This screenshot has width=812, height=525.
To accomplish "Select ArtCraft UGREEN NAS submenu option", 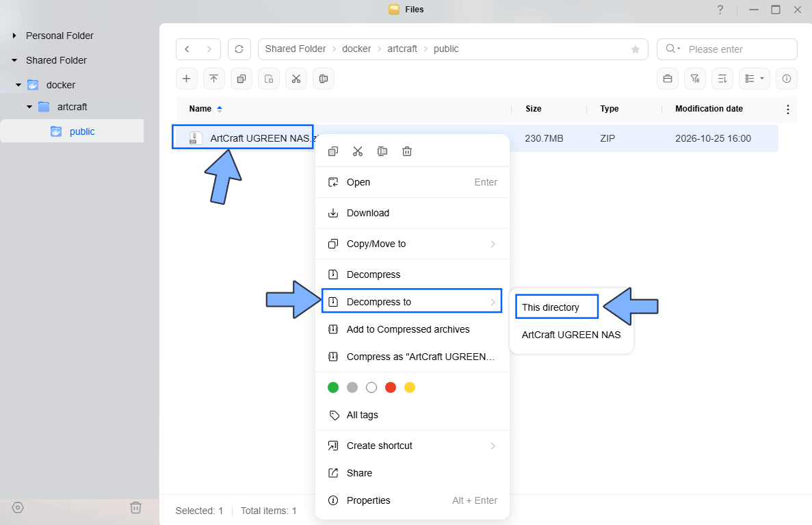I will [x=571, y=335].
